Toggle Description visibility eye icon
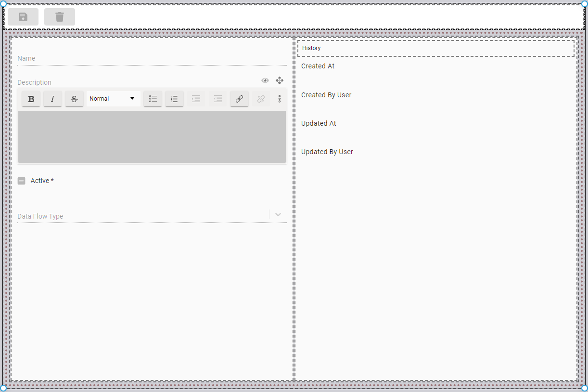The width and height of the screenshot is (588, 392). pos(265,80)
